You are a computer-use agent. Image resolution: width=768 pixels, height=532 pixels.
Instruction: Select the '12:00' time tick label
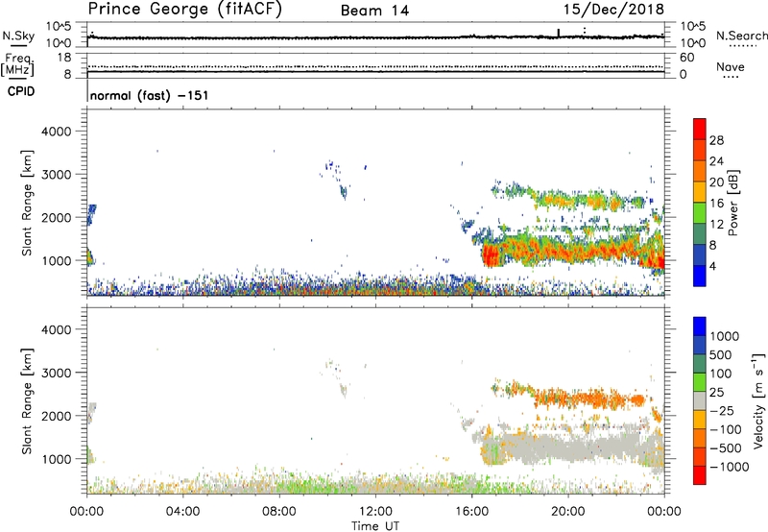[x=375, y=512]
